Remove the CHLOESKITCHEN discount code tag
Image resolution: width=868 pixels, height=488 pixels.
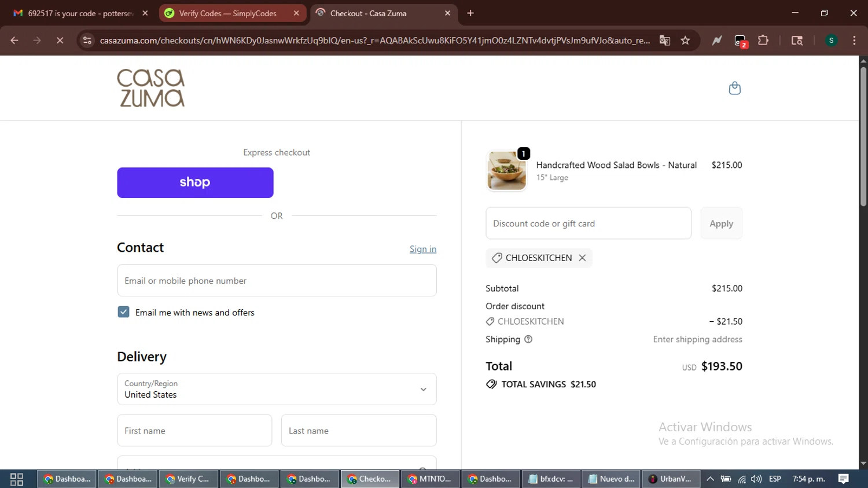[x=582, y=258]
